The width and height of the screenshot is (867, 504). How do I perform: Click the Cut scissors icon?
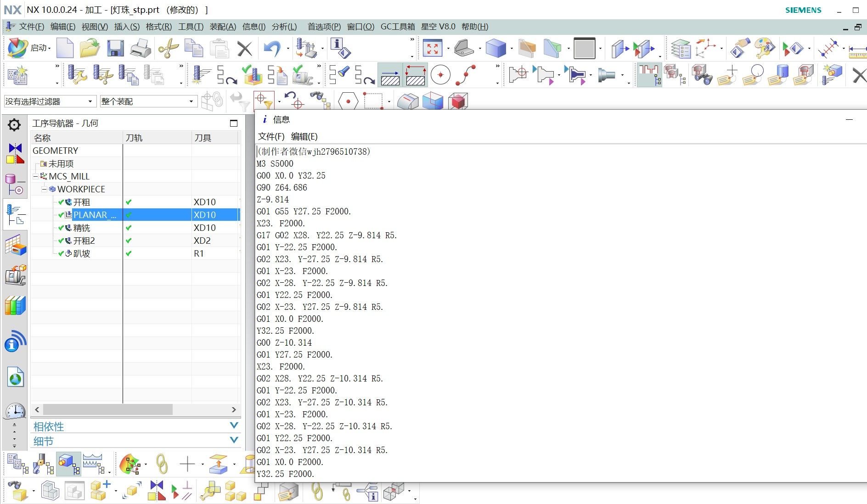coord(168,48)
